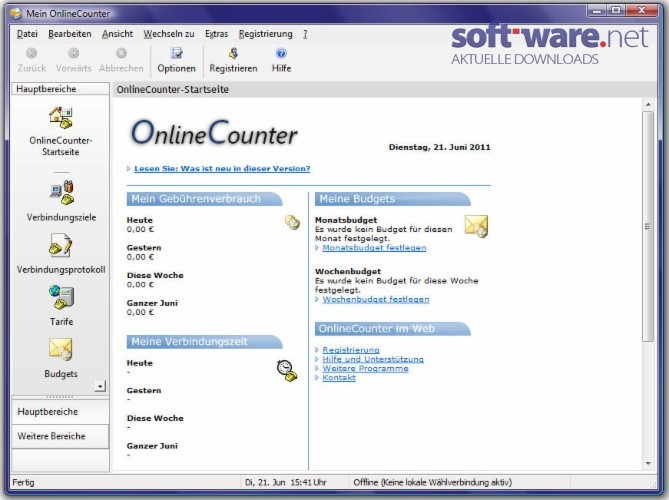Click the Meine Verbindungszeit section header
The height and width of the screenshot is (500, 669).
[x=204, y=342]
